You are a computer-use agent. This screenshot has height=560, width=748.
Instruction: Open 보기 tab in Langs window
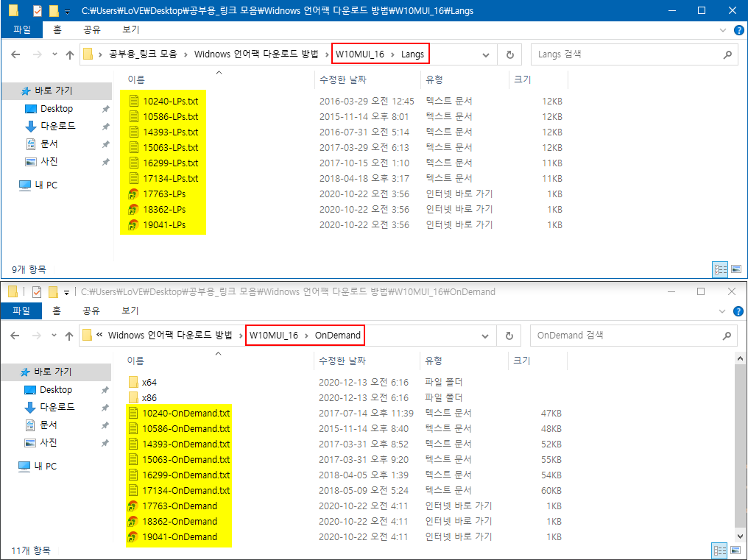pos(131,29)
